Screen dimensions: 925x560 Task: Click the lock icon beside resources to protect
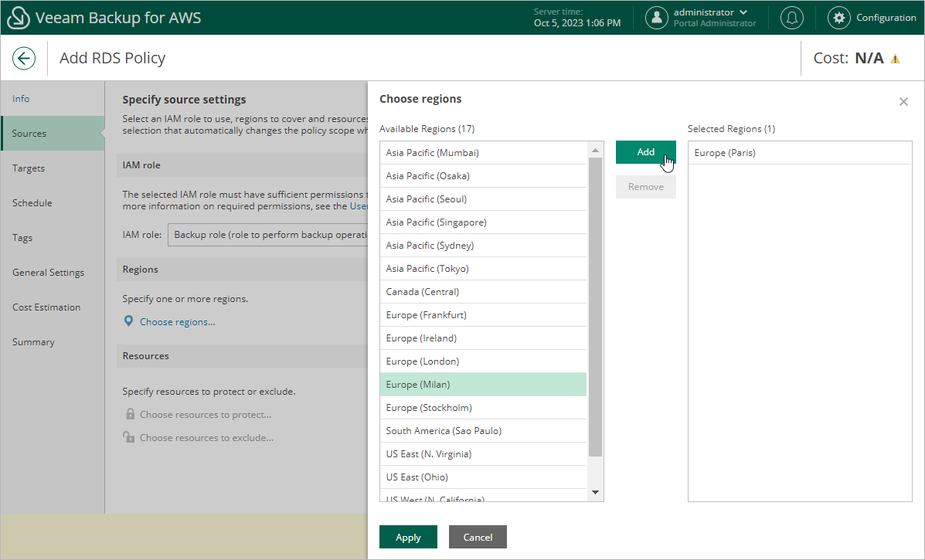click(x=130, y=414)
